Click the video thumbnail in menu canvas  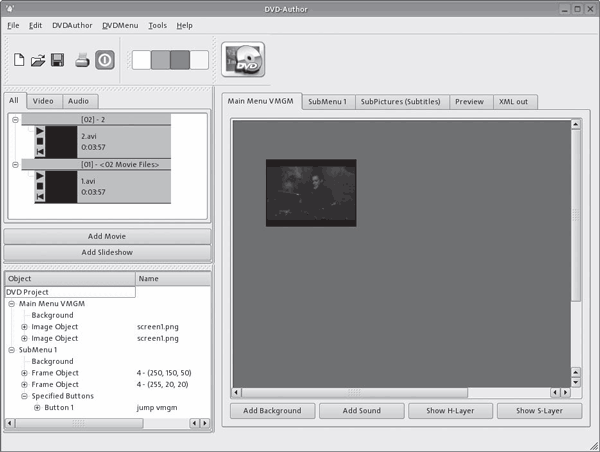click(x=311, y=192)
